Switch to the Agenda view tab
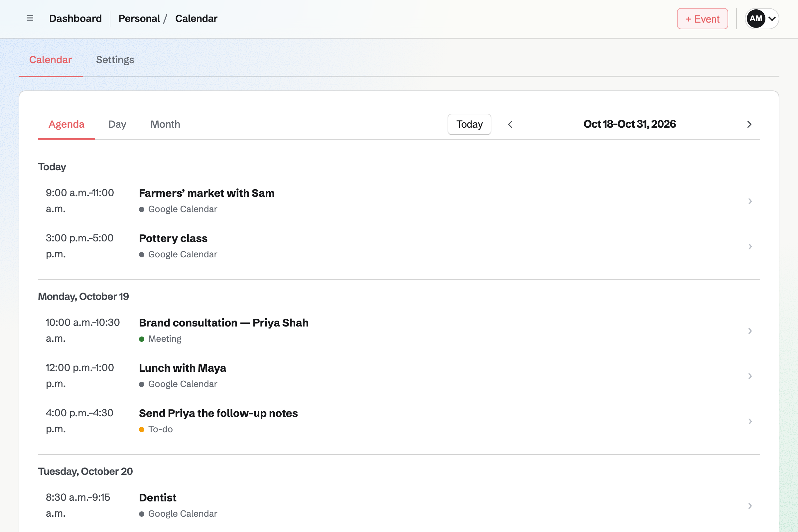The image size is (798, 532). (x=66, y=124)
